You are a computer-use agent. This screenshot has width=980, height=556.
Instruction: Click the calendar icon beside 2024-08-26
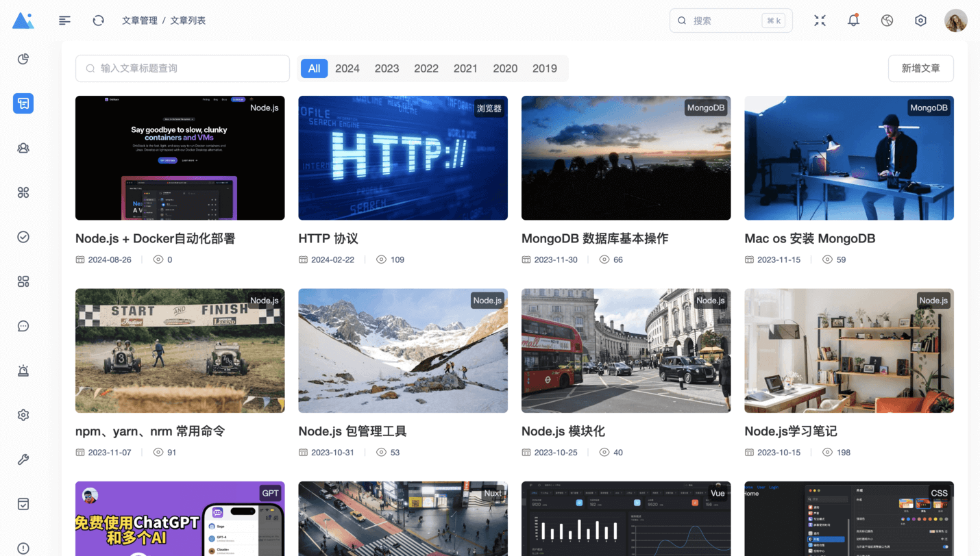(x=80, y=260)
